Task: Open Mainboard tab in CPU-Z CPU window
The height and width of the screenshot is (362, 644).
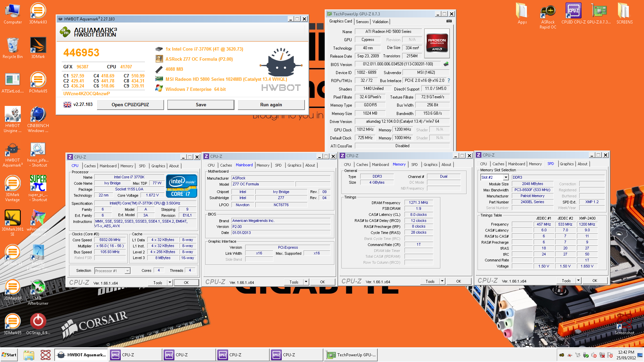Action: click(x=108, y=166)
